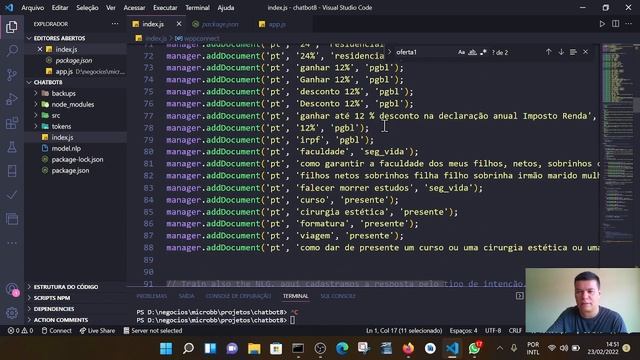The height and width of the screenshot is (360, 640).
Task: Expand ESTRUTURA DO CÓDIGO section
Action: pyautogui.click(x=66, y=287)
